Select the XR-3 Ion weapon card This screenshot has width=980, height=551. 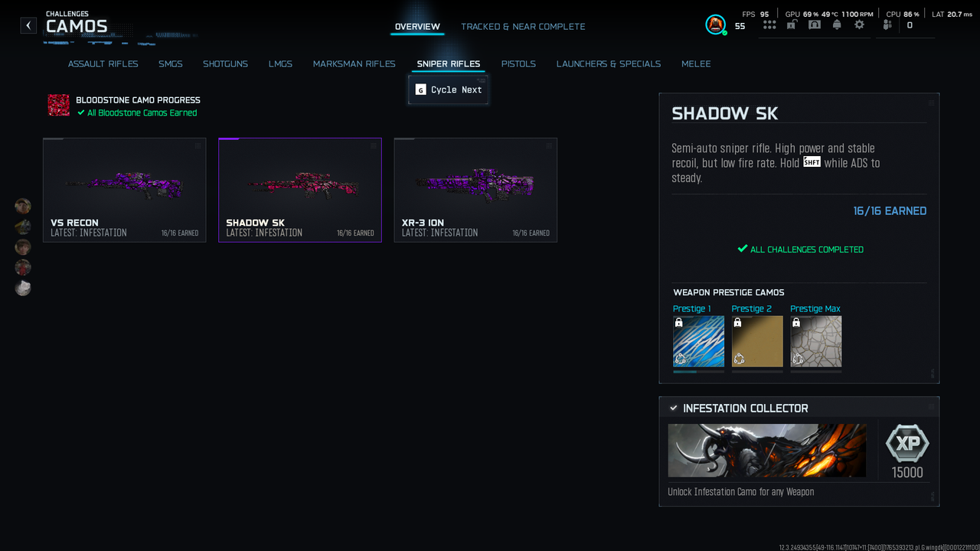[475, 190]
